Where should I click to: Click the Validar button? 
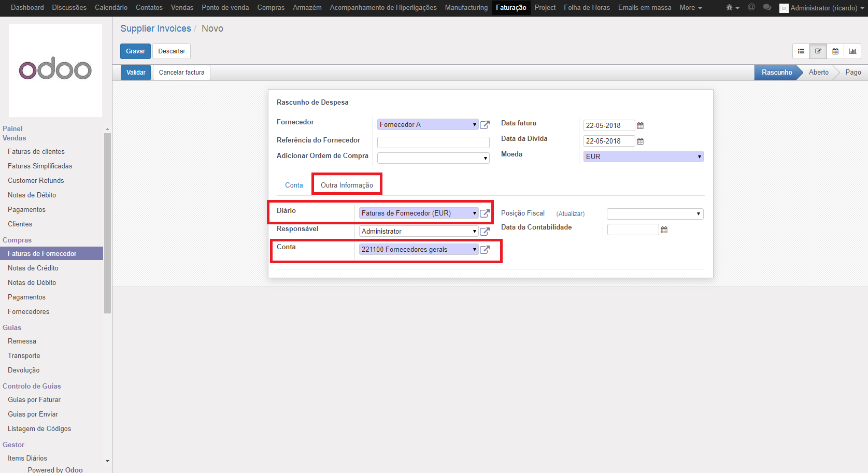[x=136, y=73]
